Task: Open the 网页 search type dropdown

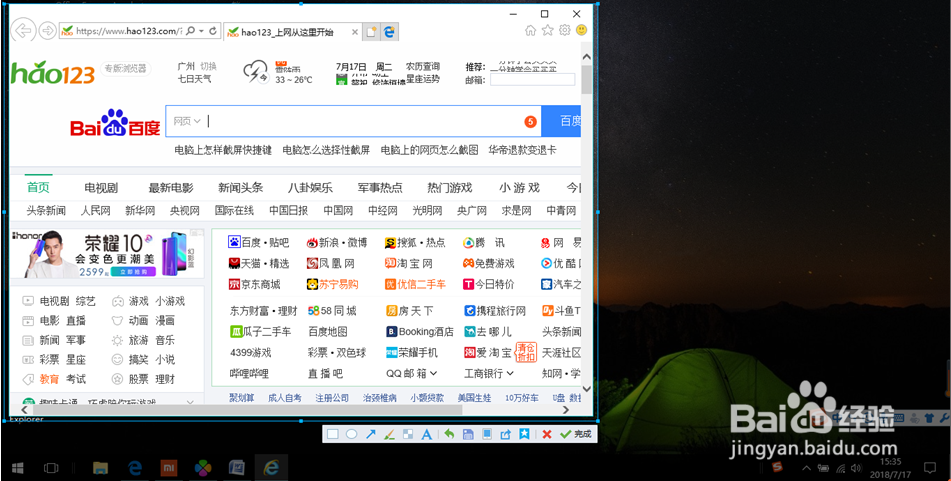Action: (187, 121)
